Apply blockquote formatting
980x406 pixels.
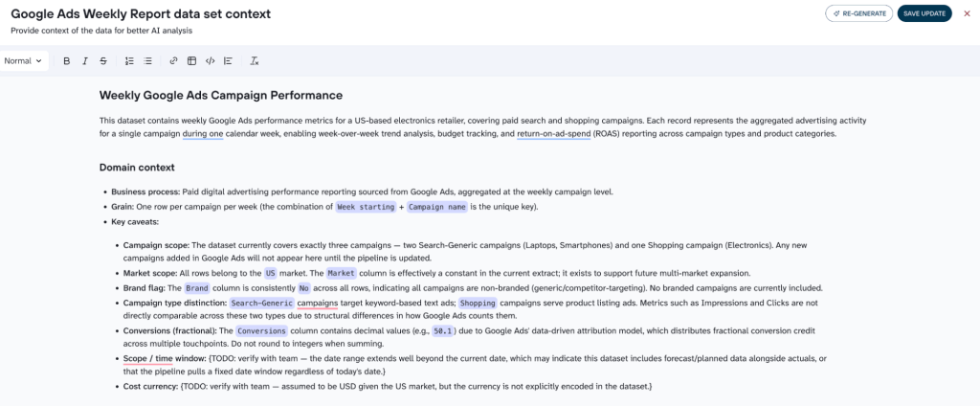pos(228,61)
